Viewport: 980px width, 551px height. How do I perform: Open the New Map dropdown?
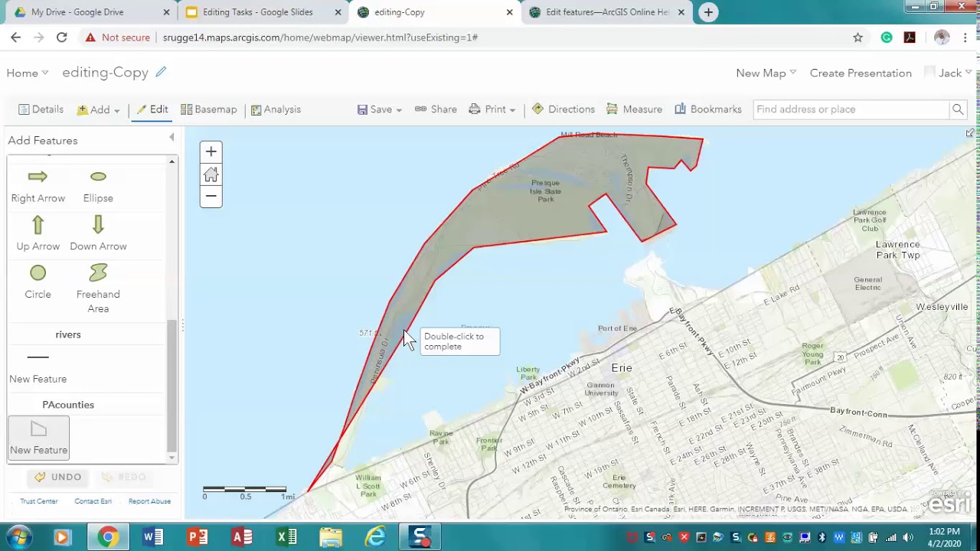(x=766, y=73)
